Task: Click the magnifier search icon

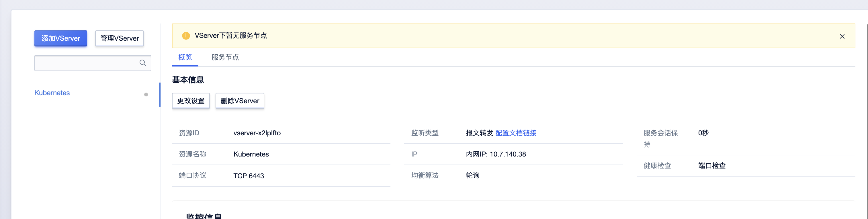Action: [142, 63]
